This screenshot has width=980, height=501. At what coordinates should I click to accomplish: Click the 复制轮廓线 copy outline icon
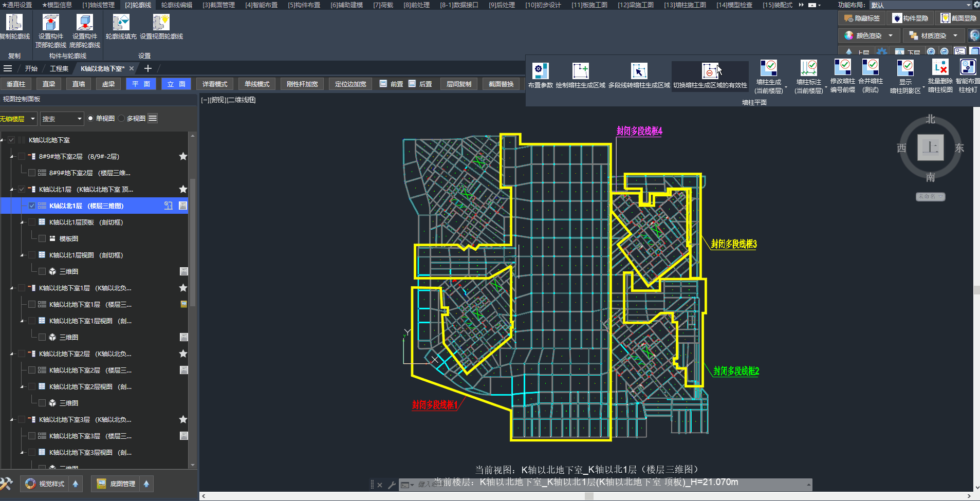[x=14, y=23]
